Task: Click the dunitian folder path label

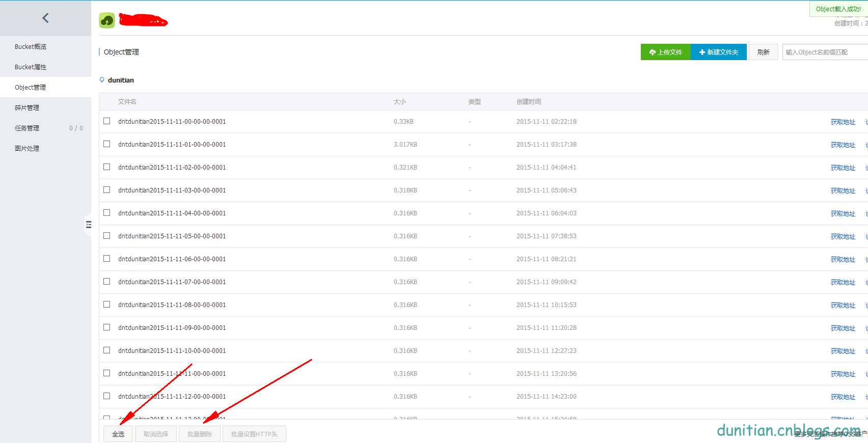Action: point(121,80)
